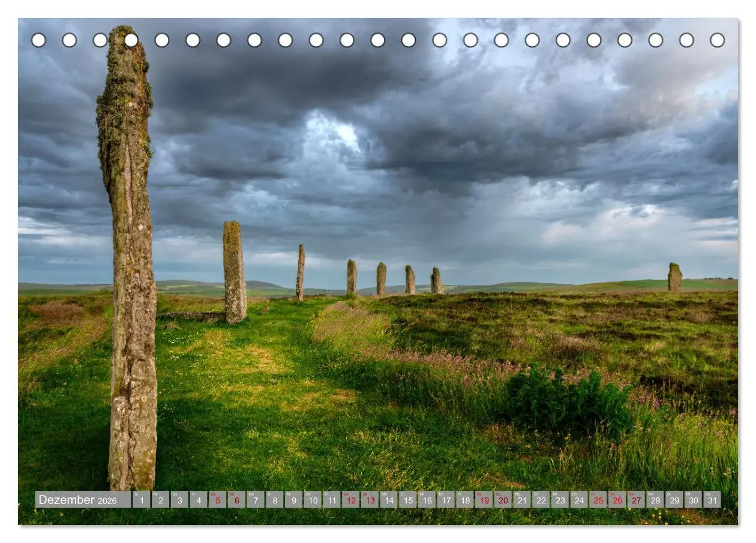
Task: Select red Saturday 19 cell
Action: (x=484, y=500)
